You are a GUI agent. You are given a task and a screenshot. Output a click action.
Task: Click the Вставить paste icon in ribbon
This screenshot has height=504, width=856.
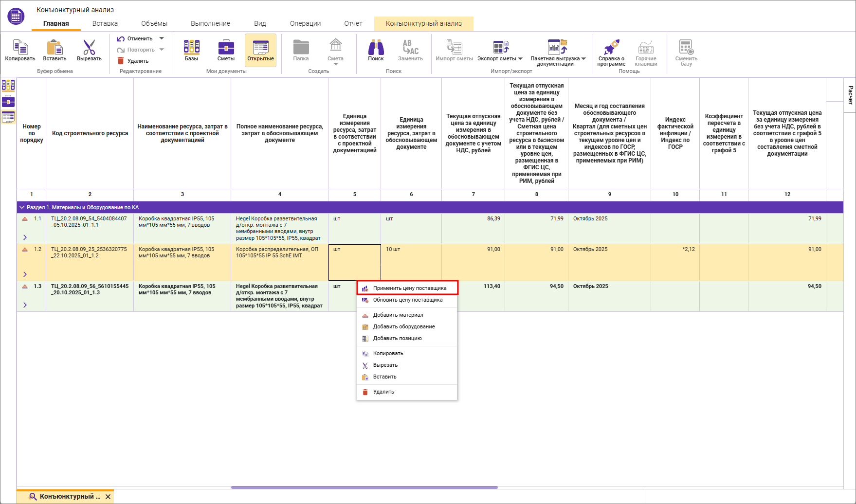point(55,48)
